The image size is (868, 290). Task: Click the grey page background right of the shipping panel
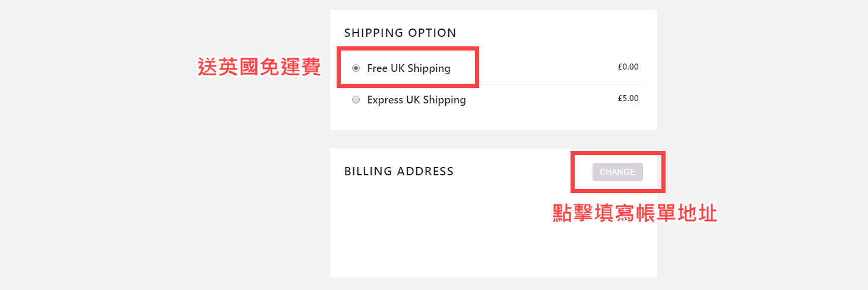(x=760, y=71)
